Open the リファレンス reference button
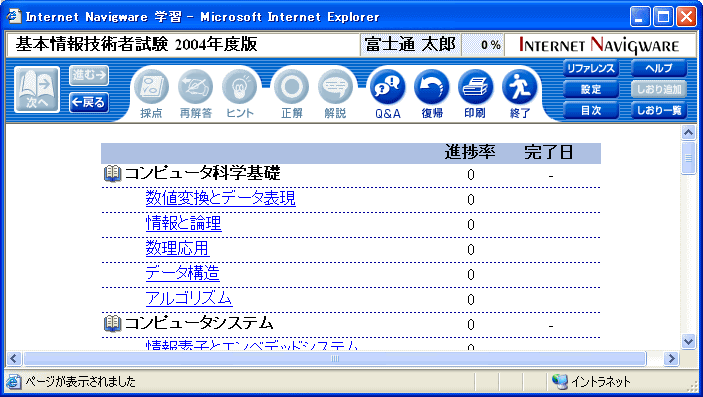Image resolution: width=703 pixels, height=397 pixels. tap(591, 69)
